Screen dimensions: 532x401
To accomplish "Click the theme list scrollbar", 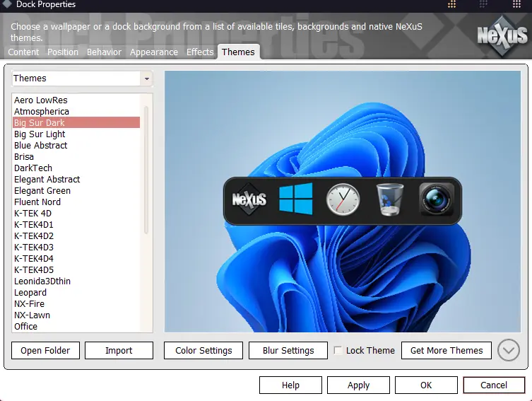I will [146, 170].
